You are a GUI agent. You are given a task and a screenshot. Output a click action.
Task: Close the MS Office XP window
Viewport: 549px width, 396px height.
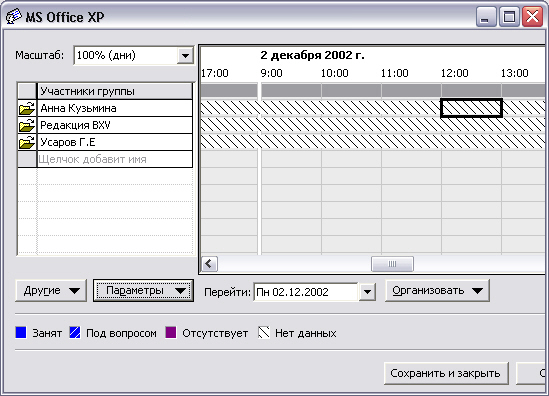(x=532, y=17)
